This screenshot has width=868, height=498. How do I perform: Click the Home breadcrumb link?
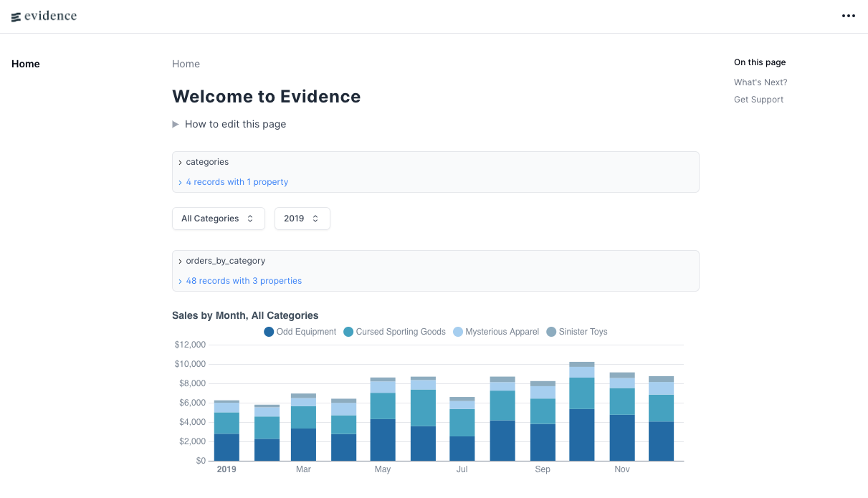click(186, 64)
